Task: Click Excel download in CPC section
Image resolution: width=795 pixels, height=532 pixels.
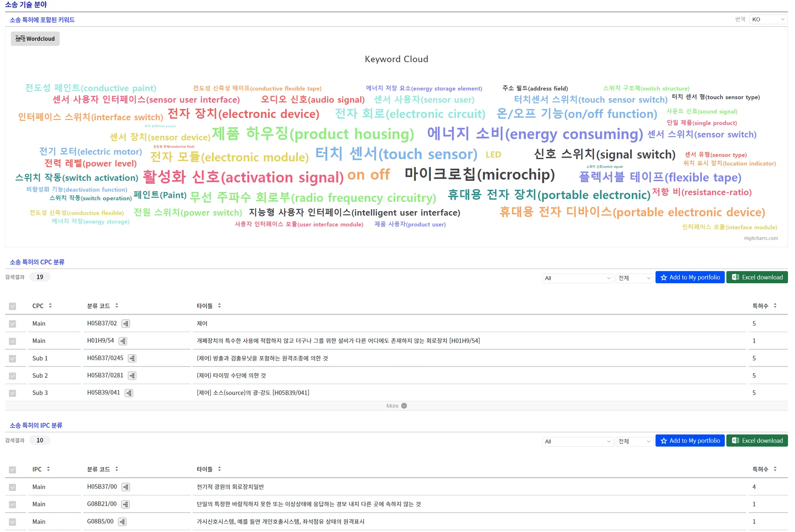Action: [x=757, y=277]
